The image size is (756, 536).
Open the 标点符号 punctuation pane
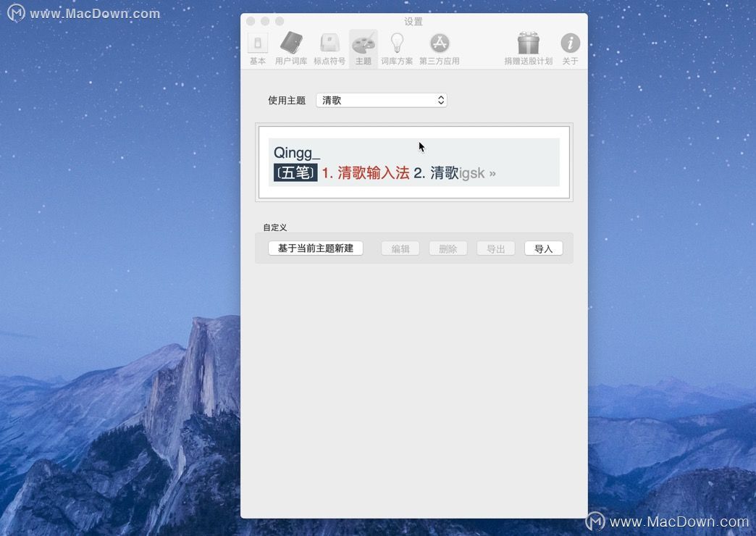329,49
